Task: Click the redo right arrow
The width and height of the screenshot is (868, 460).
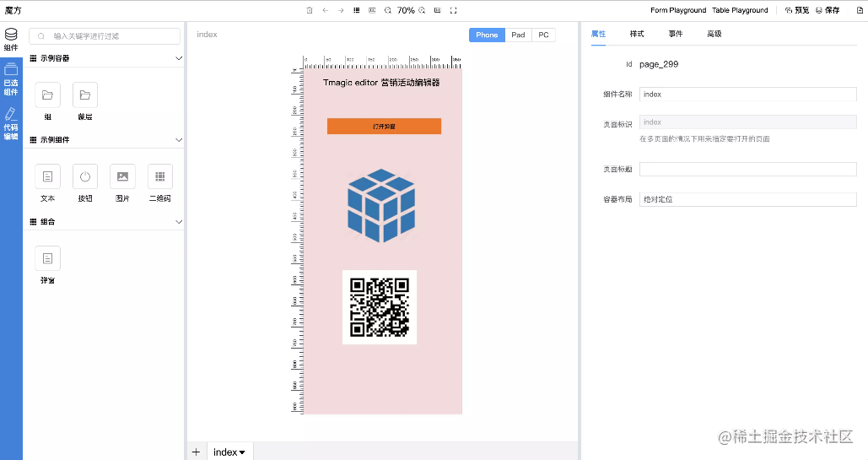Action: (x=341, y=10)
